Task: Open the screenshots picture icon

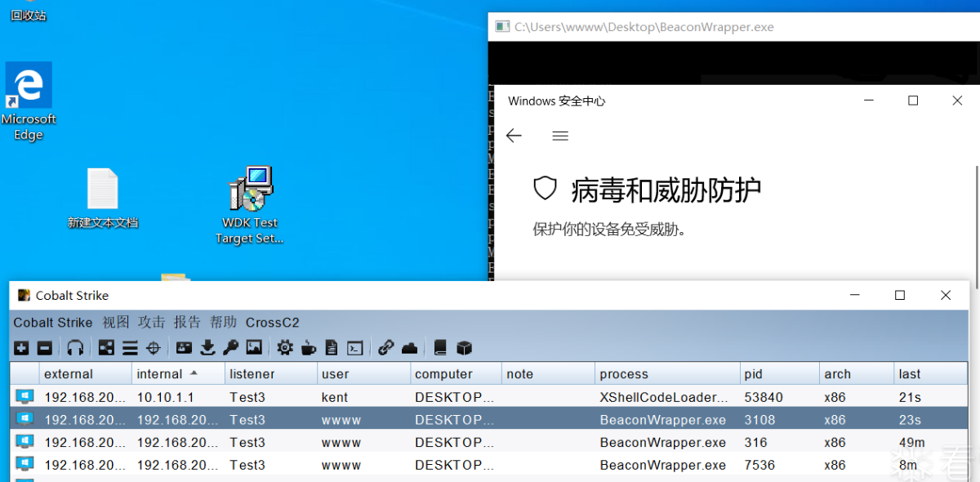Action: pyautogui.click(x=254, y=348)
